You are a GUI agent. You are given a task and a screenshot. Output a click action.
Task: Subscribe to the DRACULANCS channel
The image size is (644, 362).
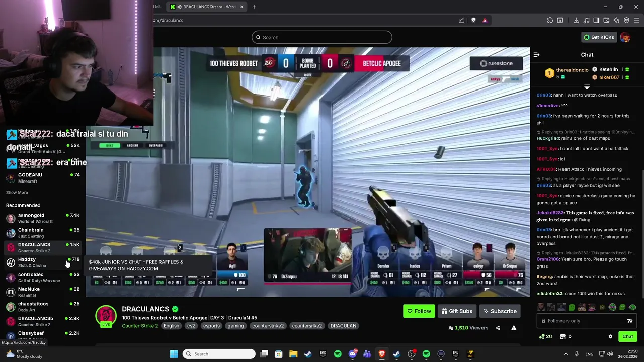500,311
